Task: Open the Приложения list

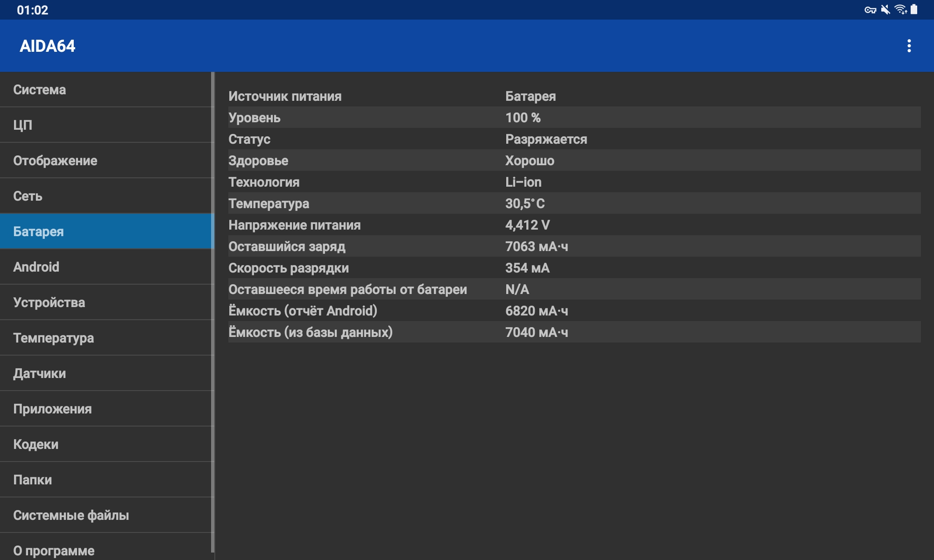Action: (x=106, y=409)
